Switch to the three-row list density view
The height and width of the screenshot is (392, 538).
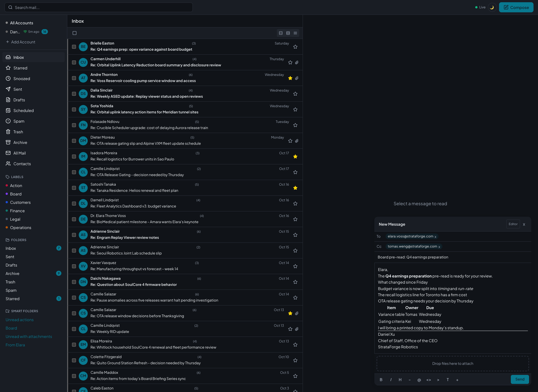coord(288,33)
